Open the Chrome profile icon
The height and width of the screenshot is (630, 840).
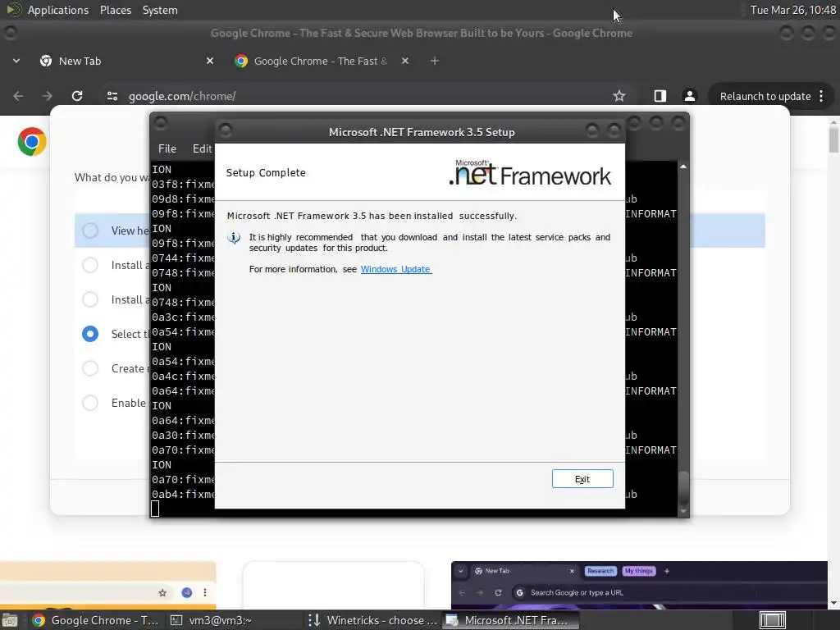click(689, 96)
